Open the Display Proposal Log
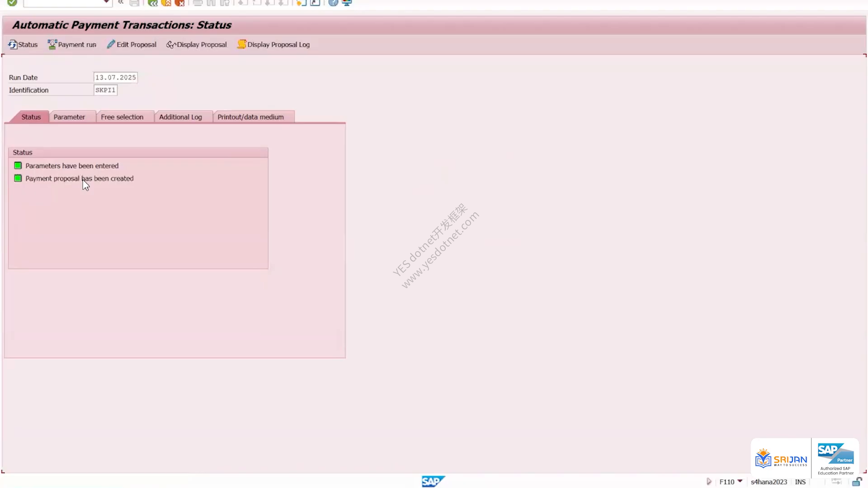The height and width of the screenshot is (488, 868). coord(274,44)
